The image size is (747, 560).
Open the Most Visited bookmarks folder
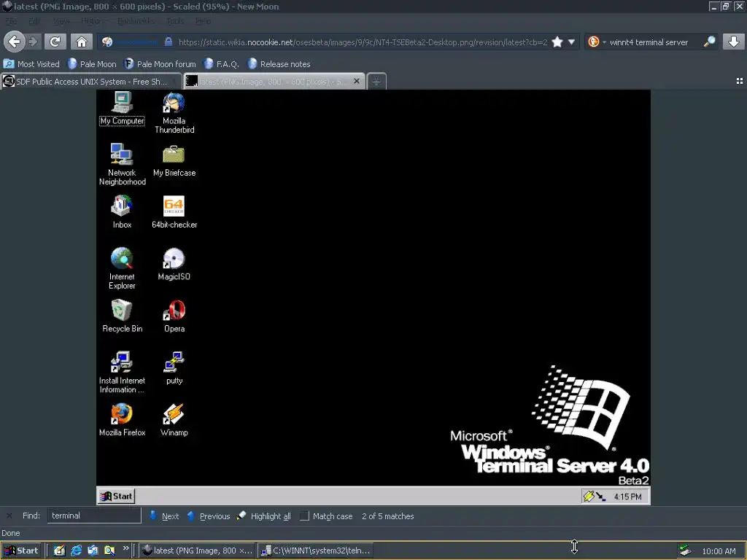point(32,64)
